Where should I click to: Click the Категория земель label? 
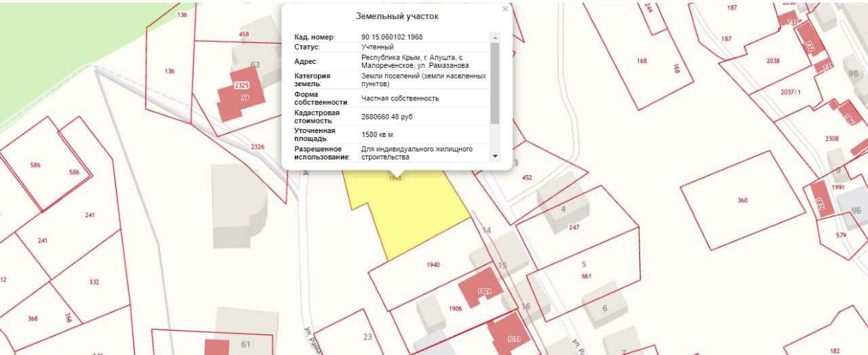pos(313,79)
